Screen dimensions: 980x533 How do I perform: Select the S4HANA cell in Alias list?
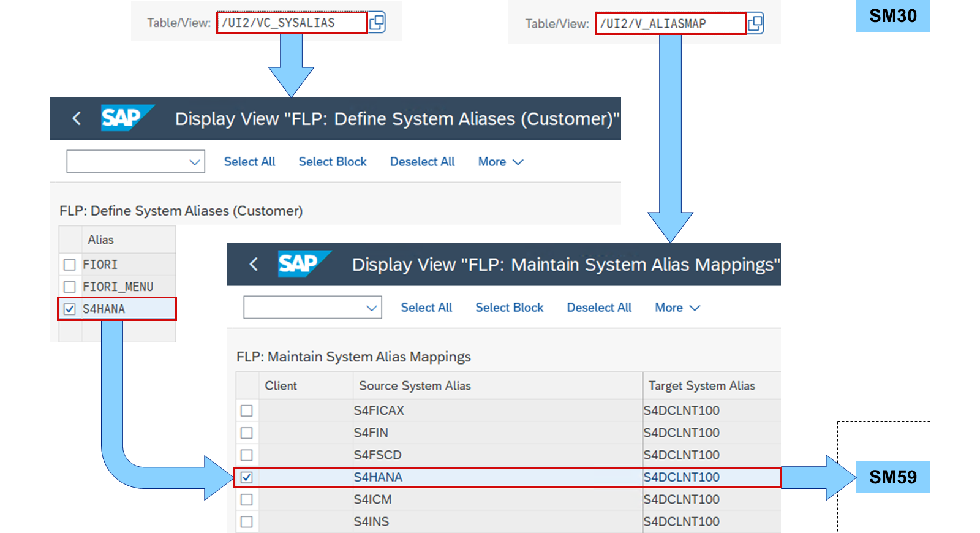pos(129,309)
